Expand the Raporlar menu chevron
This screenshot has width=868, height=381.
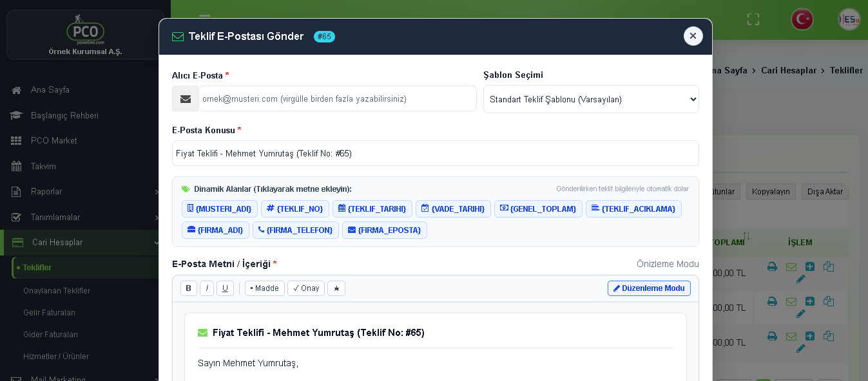(157, 192)
